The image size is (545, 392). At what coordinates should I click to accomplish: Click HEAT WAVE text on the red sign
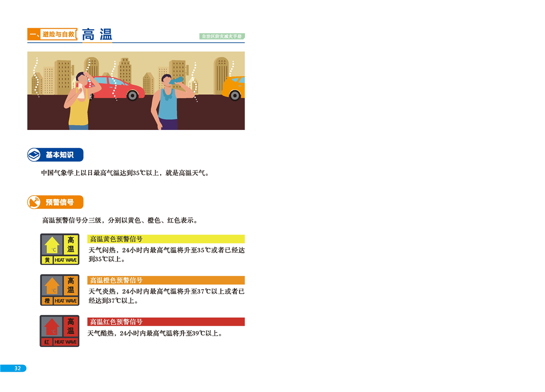click(66, 342)
